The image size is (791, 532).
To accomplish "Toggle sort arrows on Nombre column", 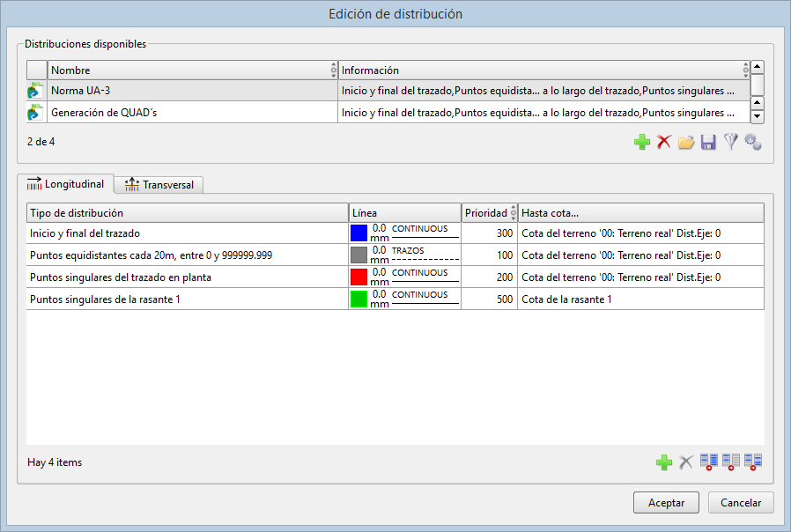I will pos(333,70).
